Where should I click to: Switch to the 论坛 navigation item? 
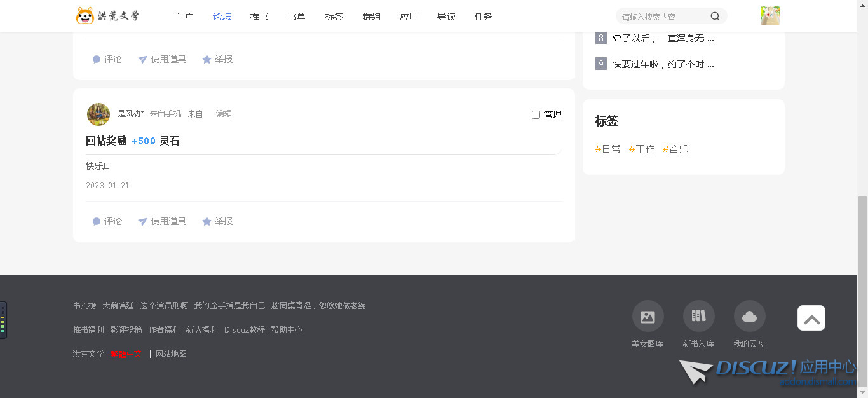point(222,16)
